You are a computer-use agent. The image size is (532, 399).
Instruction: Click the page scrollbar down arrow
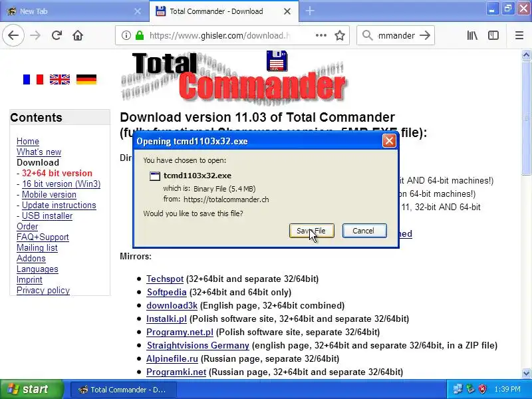click(526, 373)
